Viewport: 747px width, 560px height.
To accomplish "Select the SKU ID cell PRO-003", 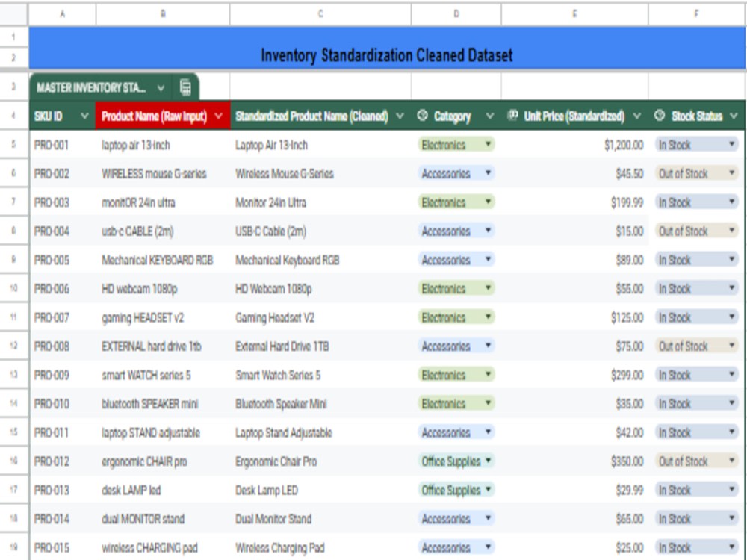I will click(x=63, y=202).
